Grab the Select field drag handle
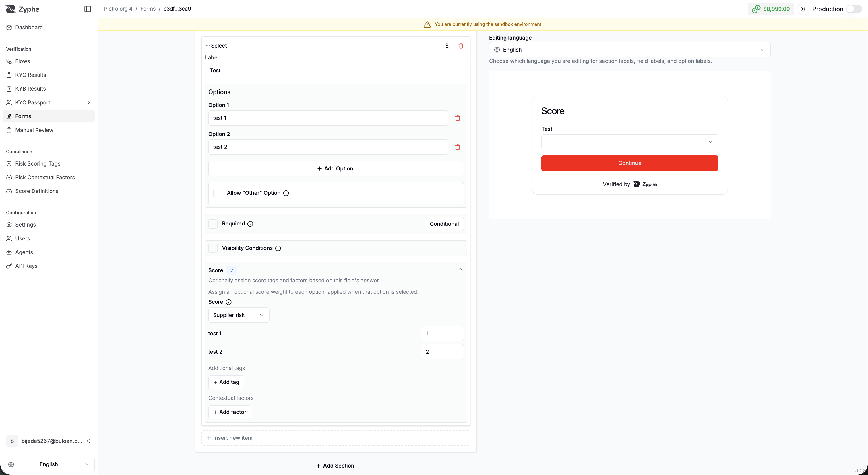This screenshot has width=868, height=475. tap(447, 46)
